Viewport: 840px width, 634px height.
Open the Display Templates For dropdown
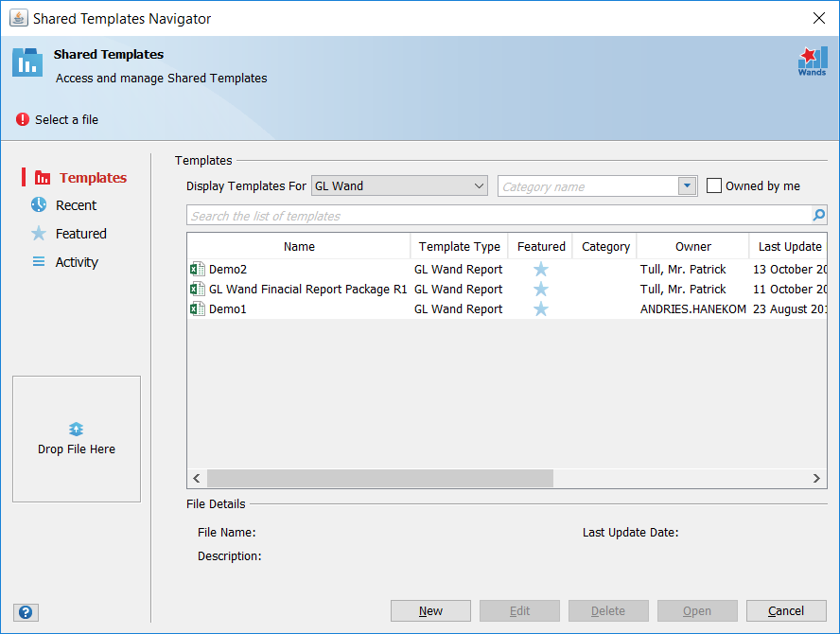tap(399, 186)
